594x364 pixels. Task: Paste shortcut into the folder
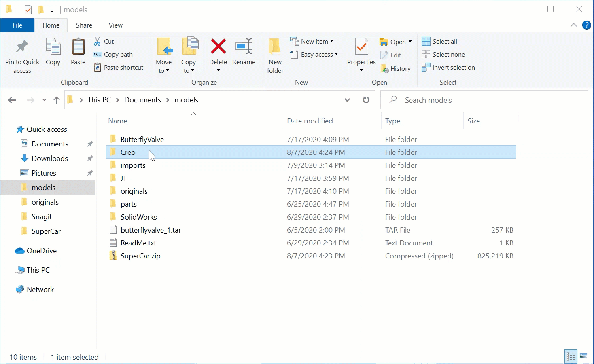point(119,67)
